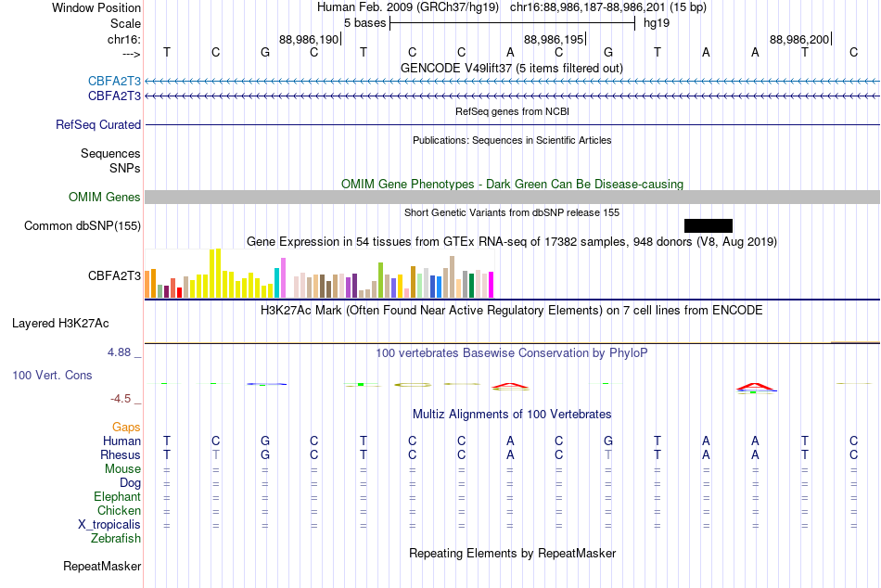Click the magenta last bar in the GTEx chart

492,285
